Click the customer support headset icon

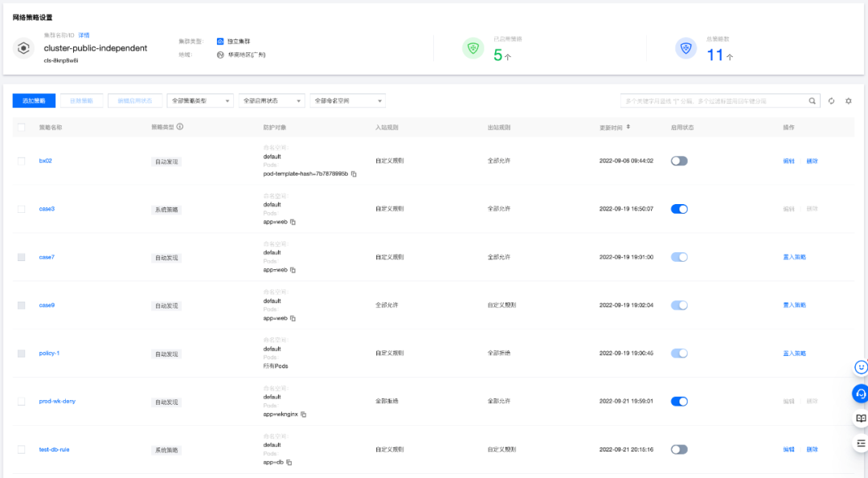(x=861, y=393)
